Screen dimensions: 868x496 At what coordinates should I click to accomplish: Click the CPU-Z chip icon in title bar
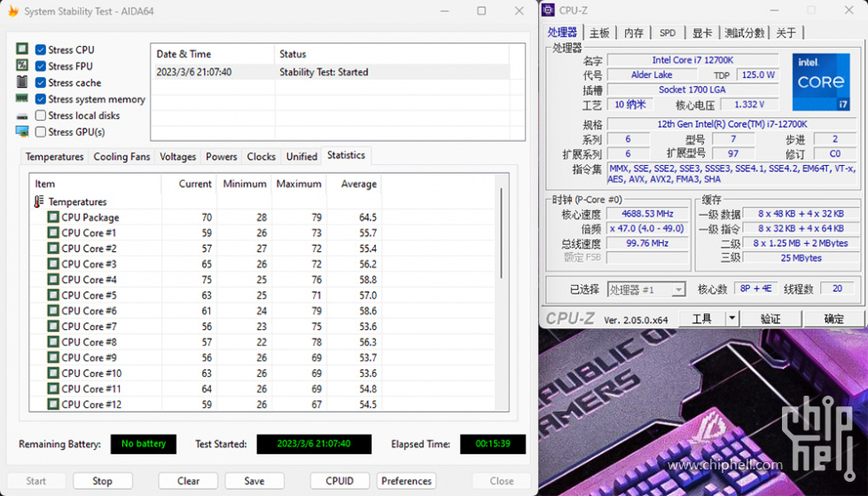click(x=548, y=10)
